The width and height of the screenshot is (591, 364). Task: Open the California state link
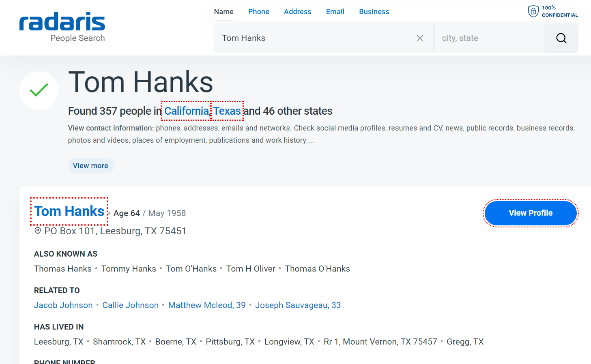click(x=186, y=111)
